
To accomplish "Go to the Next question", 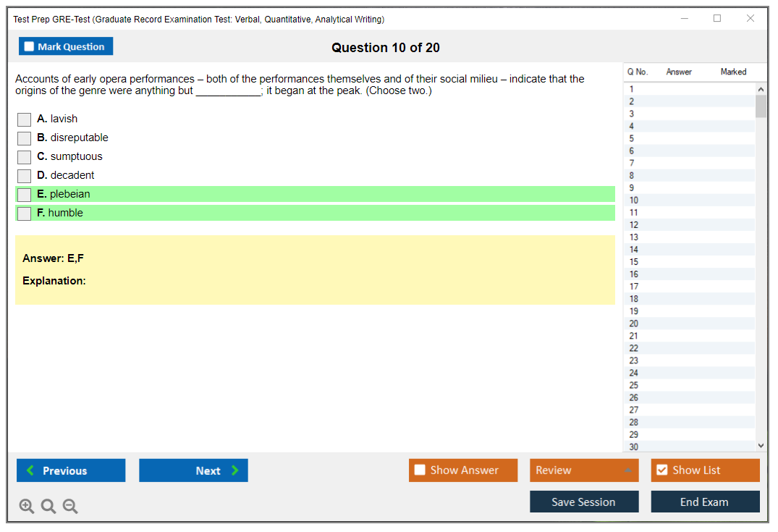I will 193,470.
